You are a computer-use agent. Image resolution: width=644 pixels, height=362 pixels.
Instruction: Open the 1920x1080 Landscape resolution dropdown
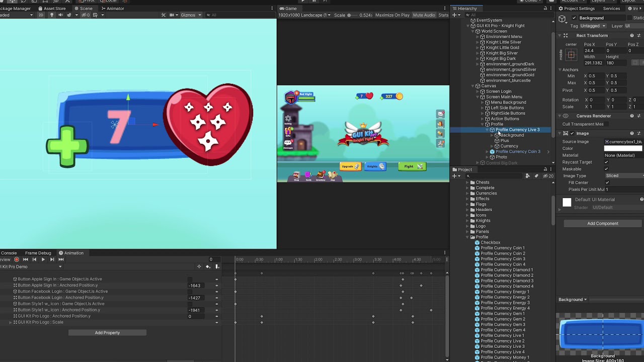tap(304, 15)
